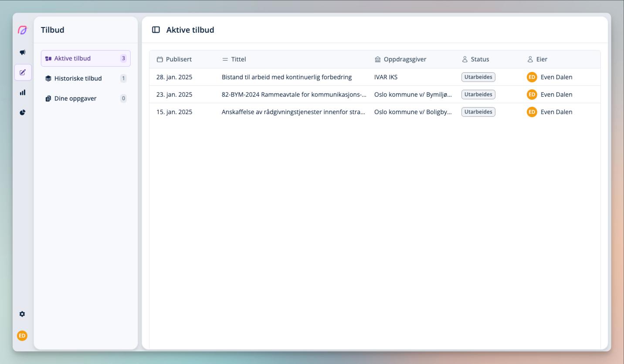Click the ED user avatar in sidebar
The image size is (624, 364).
point(22,336)
